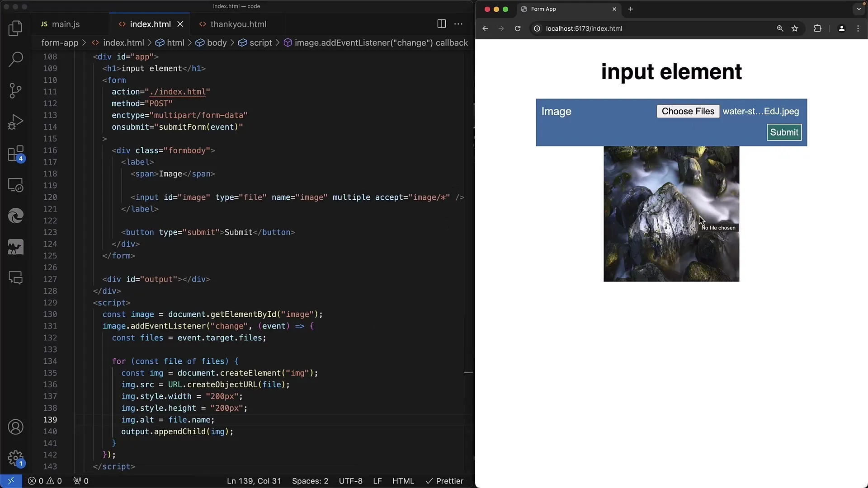
Task: Close the index.html editor tab
Action: [x=180, y=24]
